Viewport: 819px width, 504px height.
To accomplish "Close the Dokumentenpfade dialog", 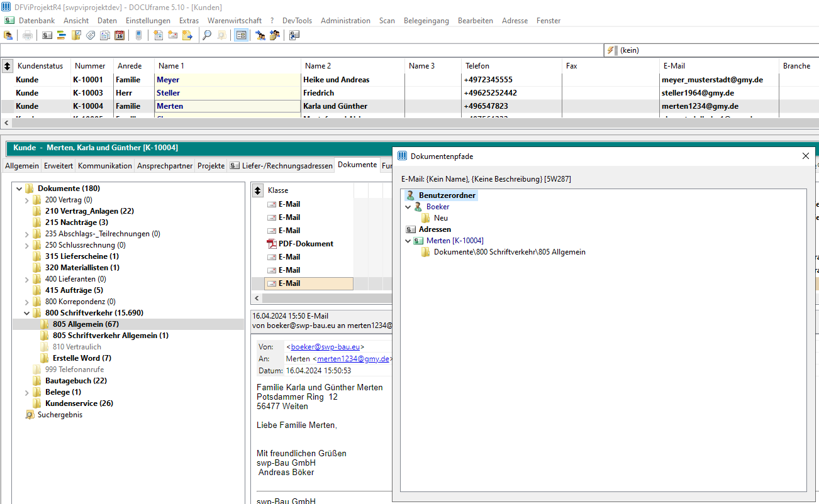I will 806,156.
